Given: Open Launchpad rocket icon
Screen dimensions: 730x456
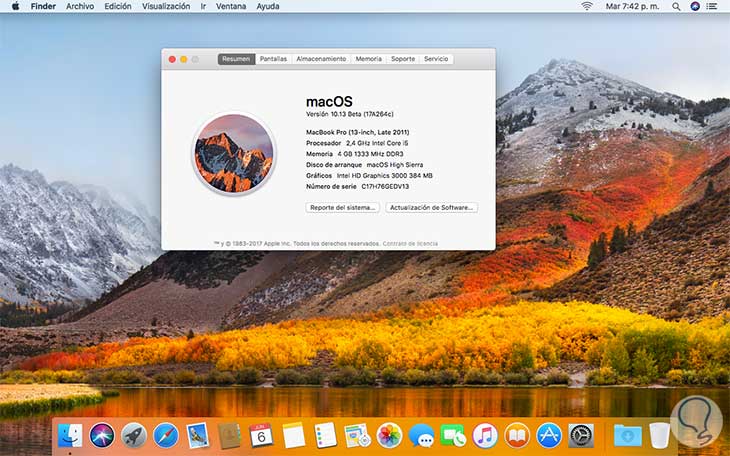Looking at the screenshot, I should coord(134,436).
